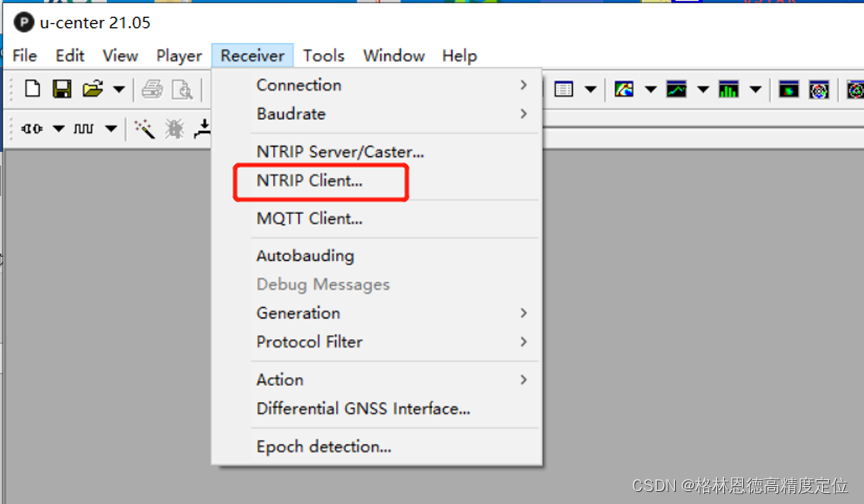Open the chart view dropdown arrow
The height and width of the screenshot is (504, 864).
[x=703, y=89]
